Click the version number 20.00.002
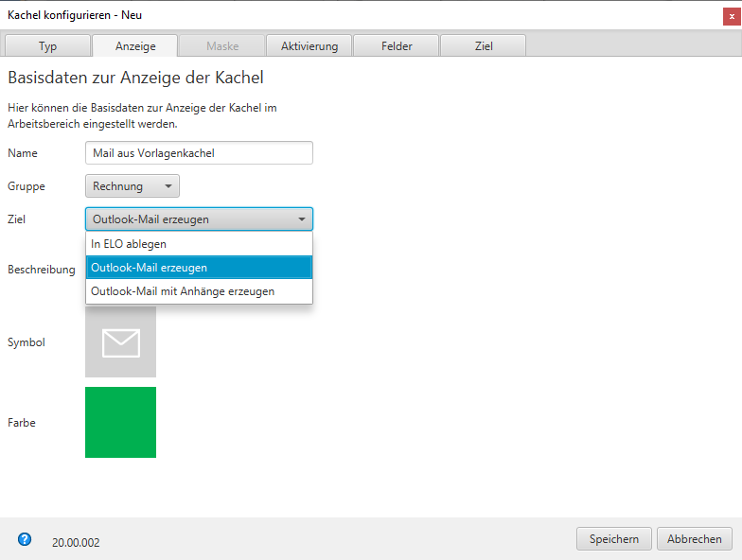742x560 pixels. coord(76,543)
